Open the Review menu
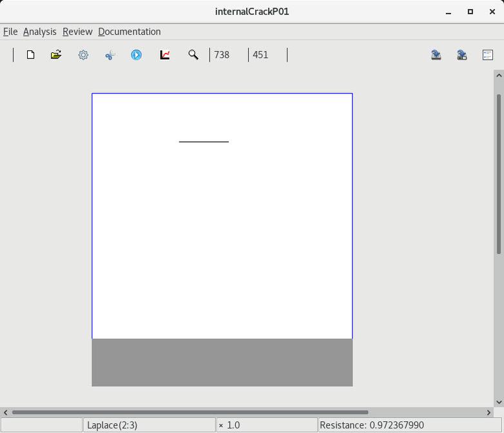Image resolution: width=504 pixels, height=433 pixels. [x=77, y=32]
